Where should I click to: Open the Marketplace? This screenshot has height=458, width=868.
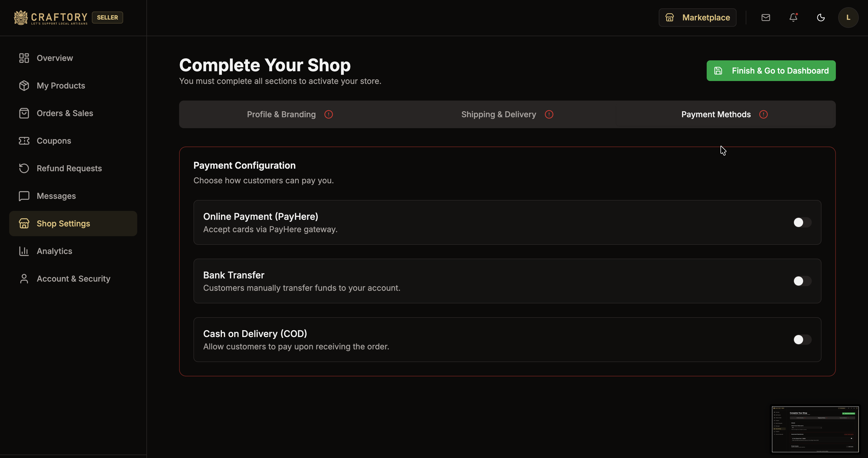pos(697,17)
